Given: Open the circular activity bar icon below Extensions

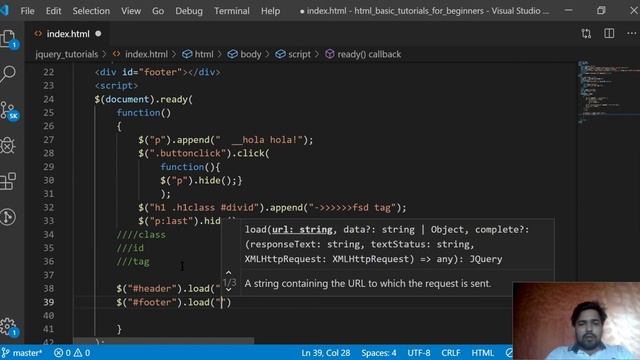Looking at the screenshot, I should (x=8, y=217).
